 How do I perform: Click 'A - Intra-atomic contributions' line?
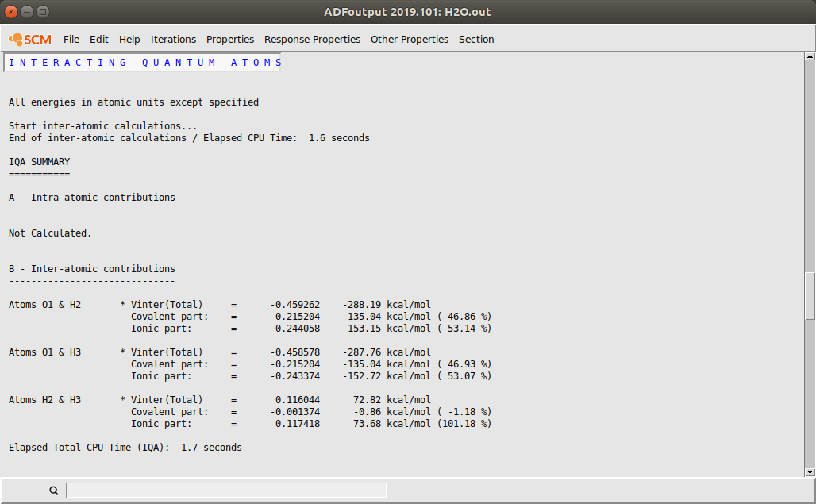point(91,198)
